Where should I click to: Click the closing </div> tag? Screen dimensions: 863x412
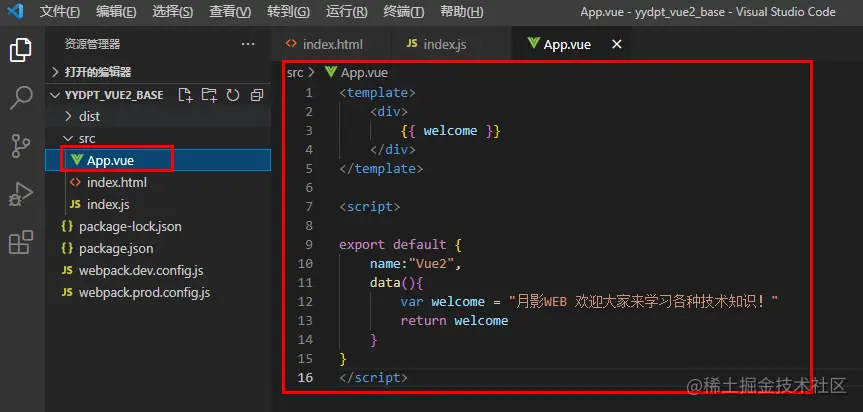coord(393,149)
